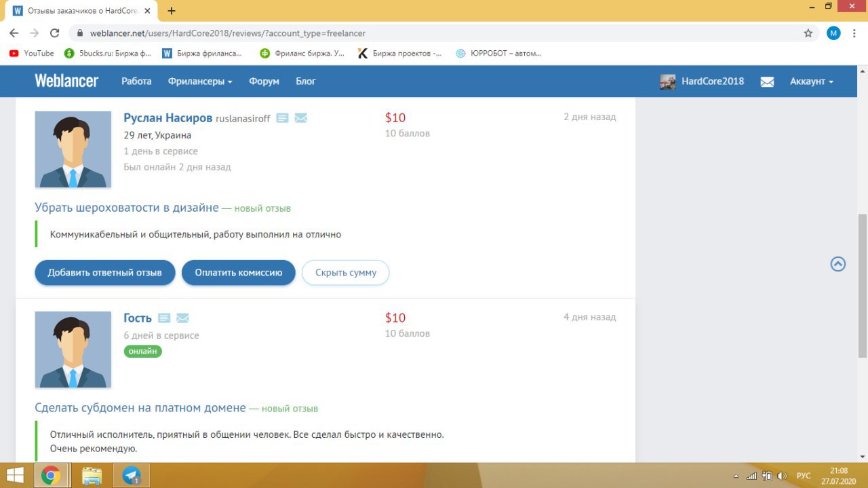868x488 pixels.
Task: Click the volume speaker tray icon
Action: [x=782, y=476]
